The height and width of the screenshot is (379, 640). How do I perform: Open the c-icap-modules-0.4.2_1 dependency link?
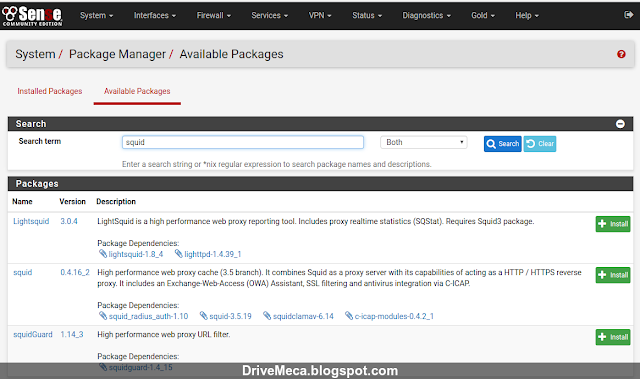coord(389,316)
